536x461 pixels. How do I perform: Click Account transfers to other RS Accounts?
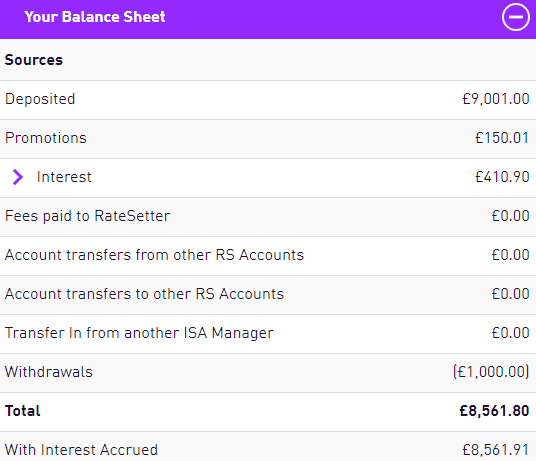pos(144,294)
